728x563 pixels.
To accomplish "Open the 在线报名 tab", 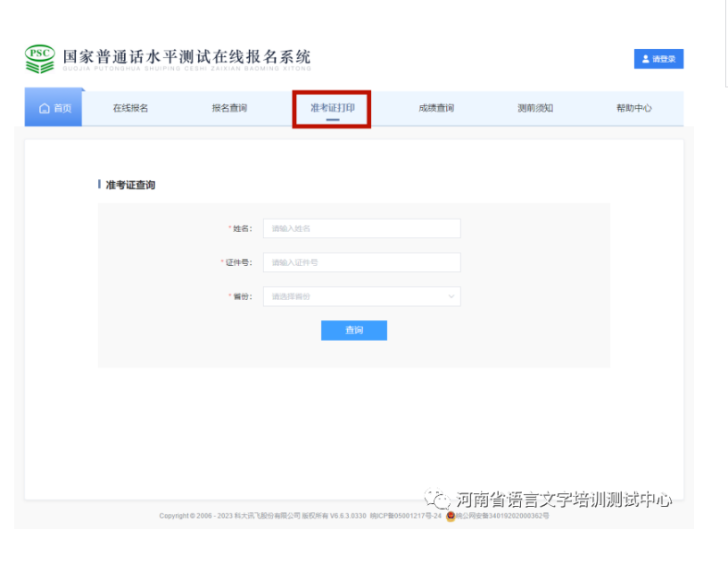I will coord(130,108).
